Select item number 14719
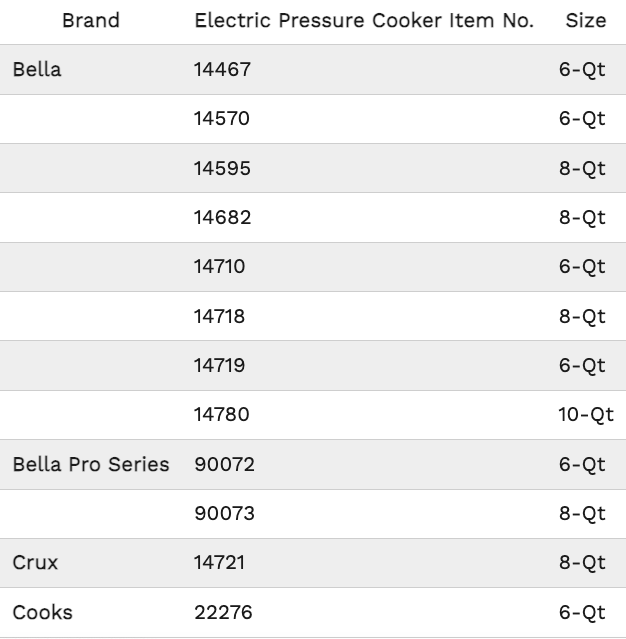The image size is (626, 639). pos(220,365)
